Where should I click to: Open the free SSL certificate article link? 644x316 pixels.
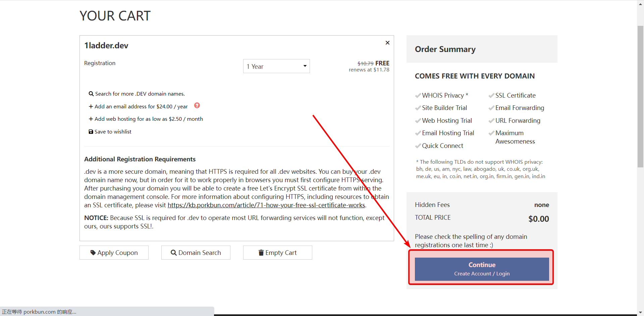point(266,205)
